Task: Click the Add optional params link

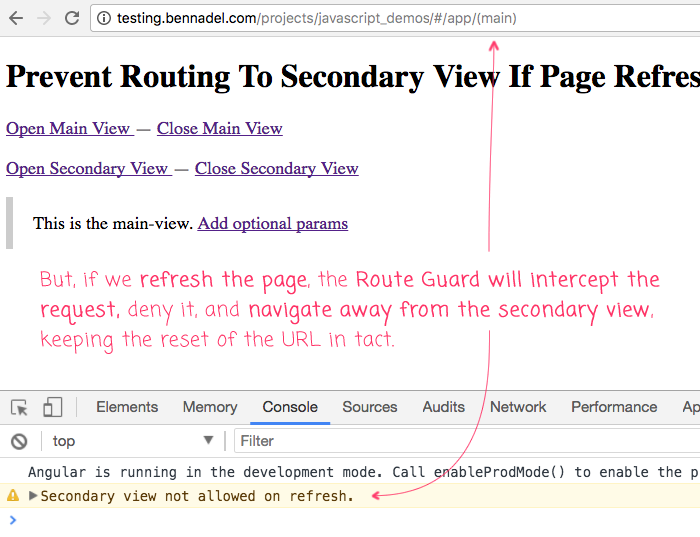Action: (272, 223)
